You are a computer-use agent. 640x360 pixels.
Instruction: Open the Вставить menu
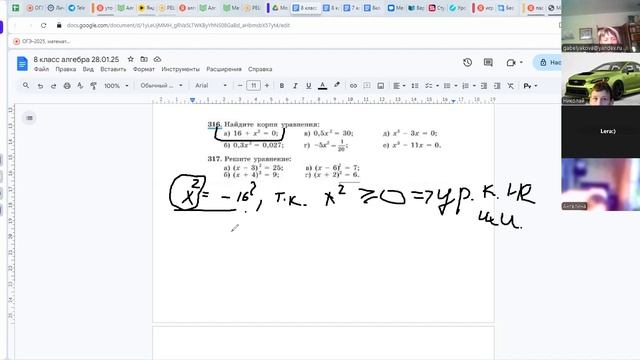tap(113, 69)
